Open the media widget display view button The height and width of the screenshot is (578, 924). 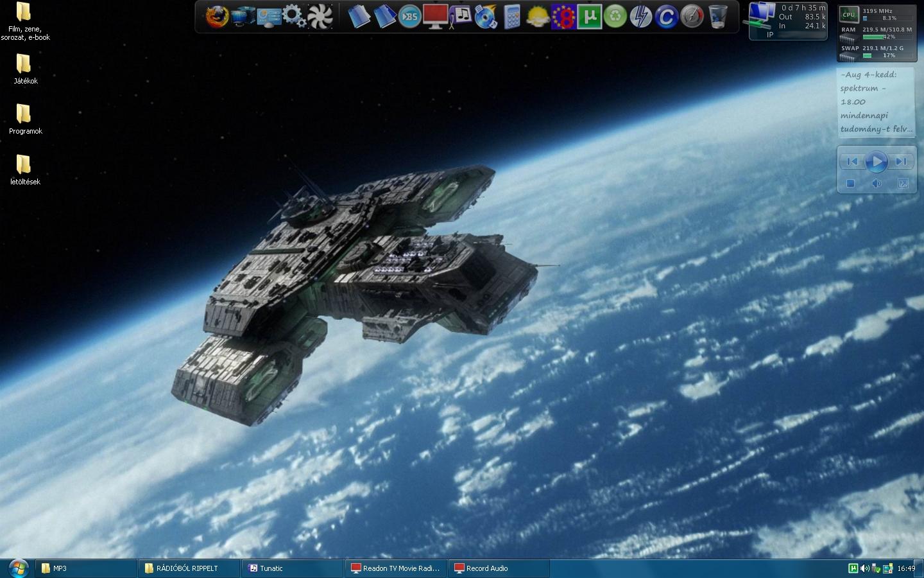(903, 184)
